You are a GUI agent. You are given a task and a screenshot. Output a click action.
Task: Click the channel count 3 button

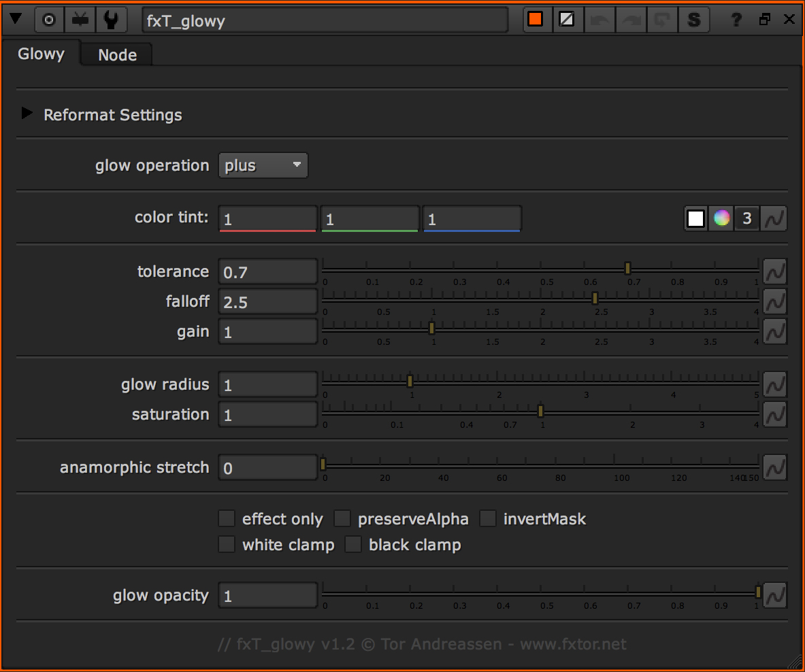pyautogui.click(x=747, y=218)
